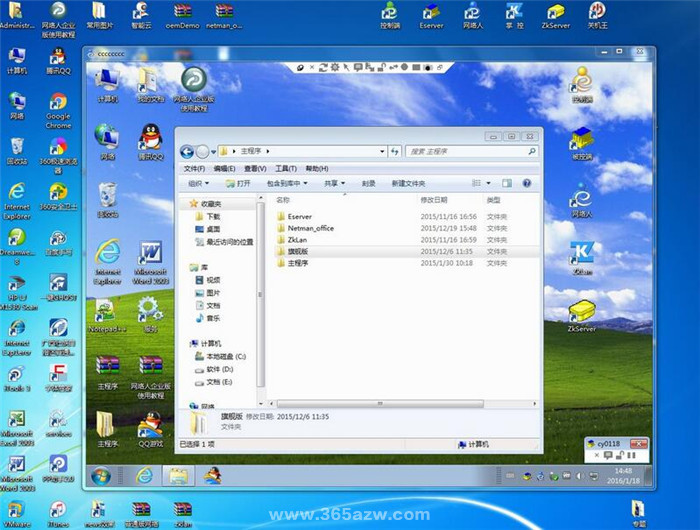The width and height of the screenshot is (700, 530).
Task: Open the iTunes shortcut on the desktop
Action: (58, 514)
